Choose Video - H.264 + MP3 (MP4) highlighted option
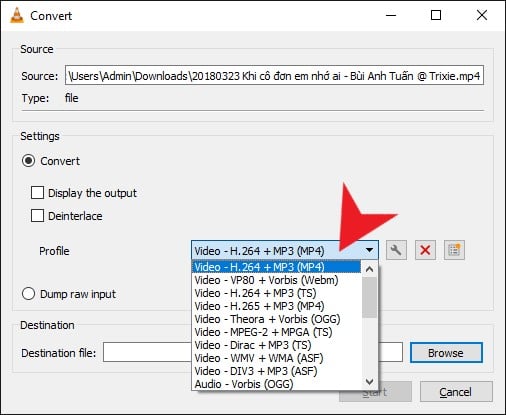The width and height of the screenshot is (506, 415). pos(277,267)
